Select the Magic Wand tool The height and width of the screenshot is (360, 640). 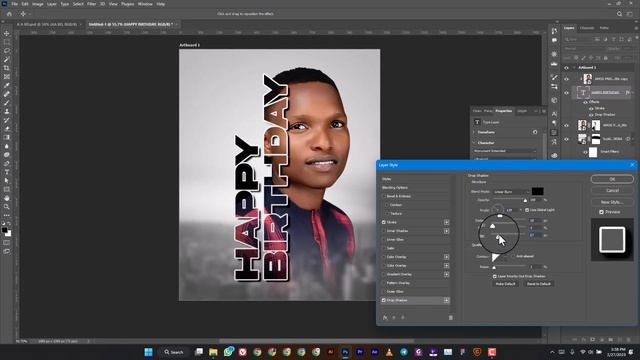pos(7,60)
